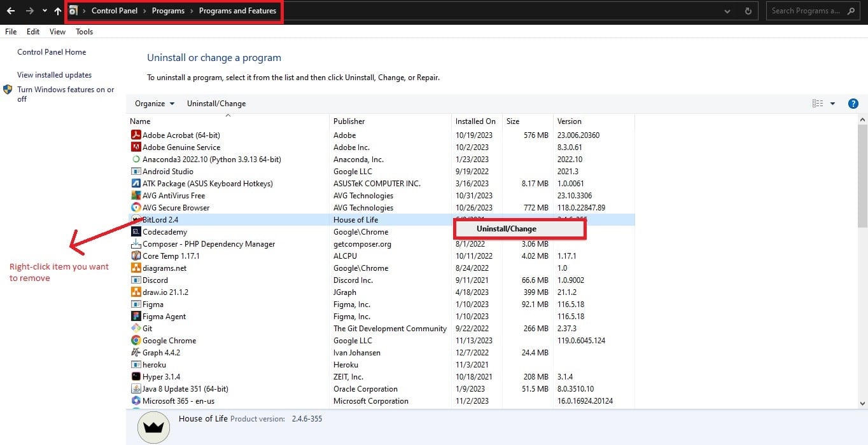
Task: Open View installed updates link
Action: tap(54, 75)
